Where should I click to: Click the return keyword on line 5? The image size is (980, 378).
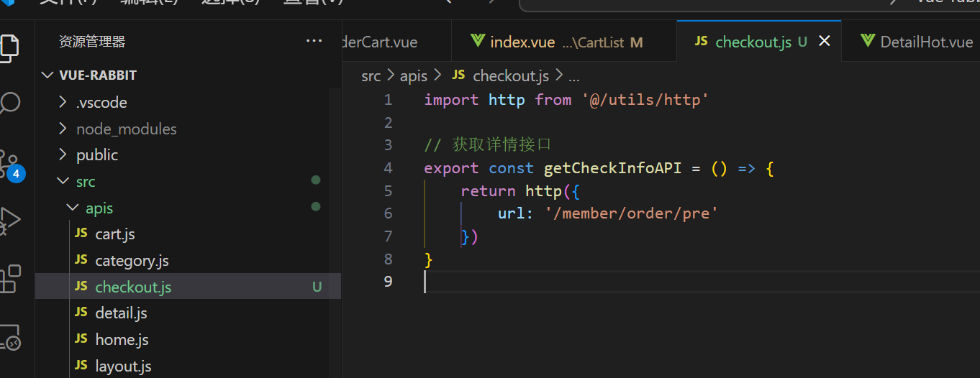click(489, 191)
